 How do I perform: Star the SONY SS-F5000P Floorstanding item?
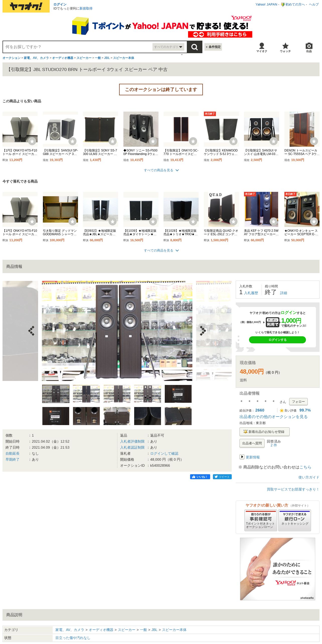point(153,141)
